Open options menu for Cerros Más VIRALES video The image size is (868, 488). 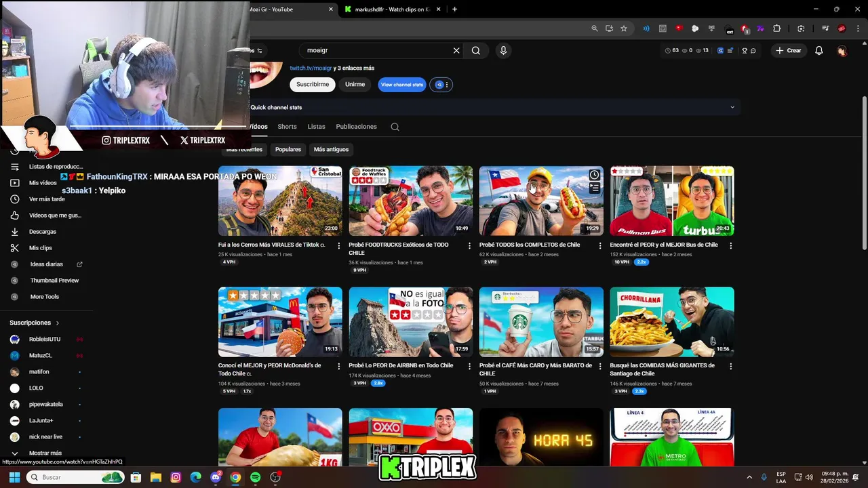pos(339,245)
